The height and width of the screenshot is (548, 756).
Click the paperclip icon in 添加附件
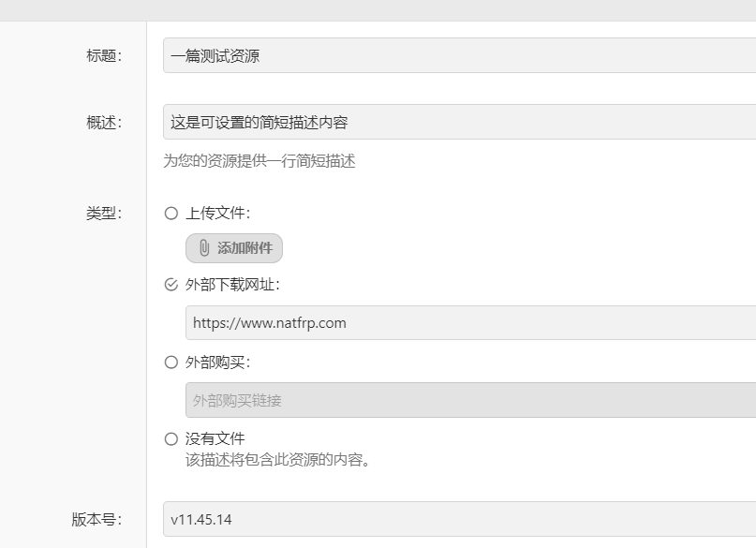[204, 248]
